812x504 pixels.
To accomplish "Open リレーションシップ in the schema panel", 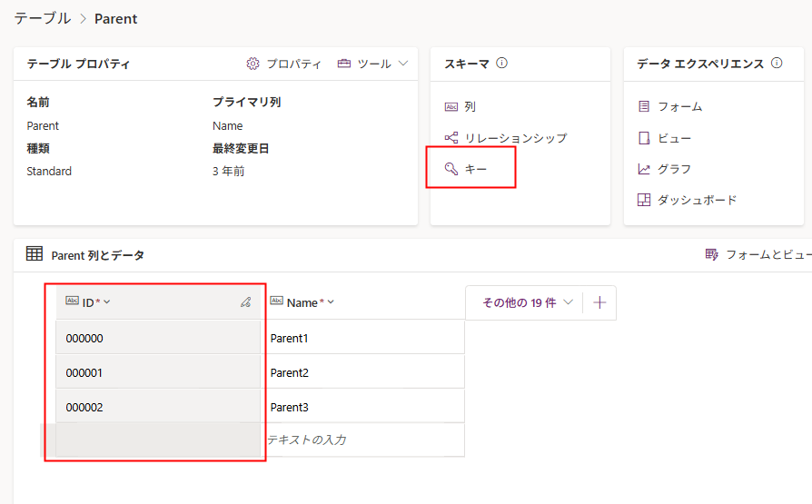I will pyautogui.click(x=506, y=138).
